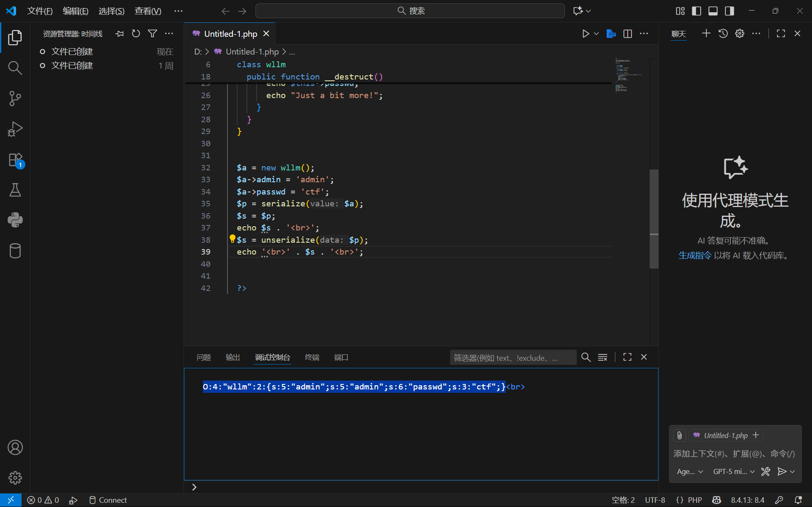Click the Connect status bar button
The height and width of the screenshot is (507, 812).
tap(108, 500)
